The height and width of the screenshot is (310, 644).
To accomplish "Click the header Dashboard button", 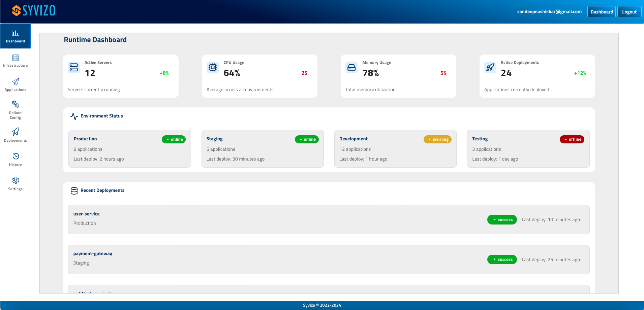I will 602,12.
